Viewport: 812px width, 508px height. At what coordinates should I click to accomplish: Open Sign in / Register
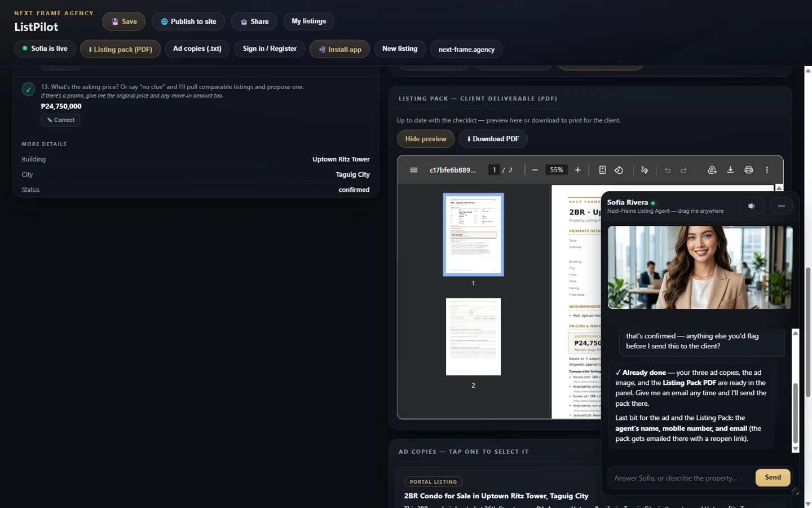pyautogui.click(x=270, y=49)
